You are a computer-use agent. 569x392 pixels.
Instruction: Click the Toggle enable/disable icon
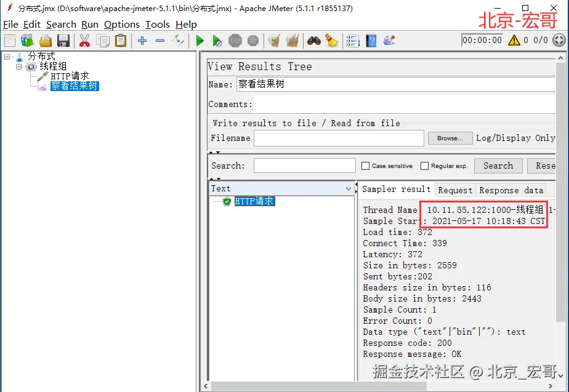click(178, 41)
